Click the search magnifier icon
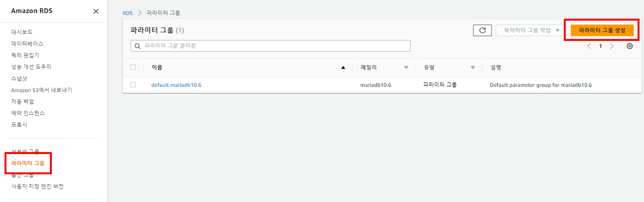 (x=137, y=46)
